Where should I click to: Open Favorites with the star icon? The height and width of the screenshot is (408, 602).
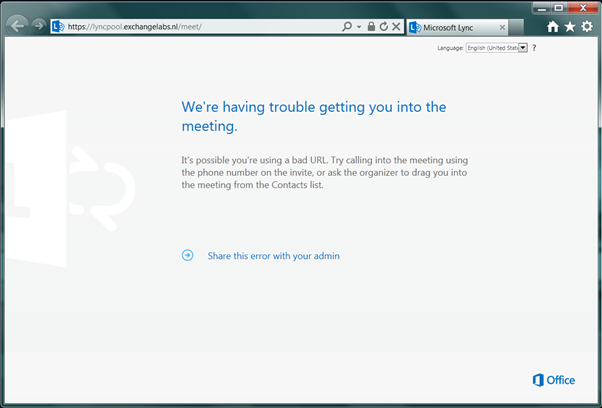[570, 27]
